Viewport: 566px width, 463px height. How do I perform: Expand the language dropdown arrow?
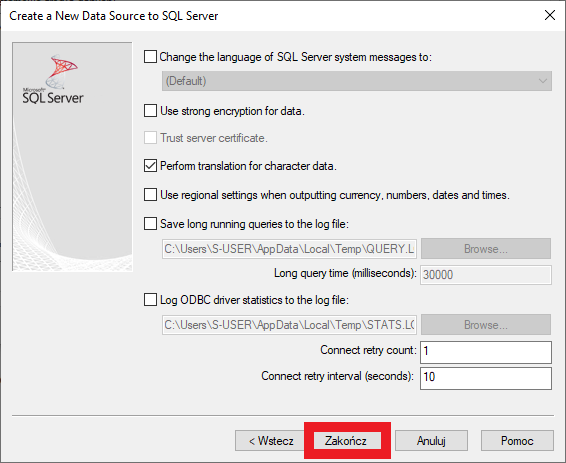tap(543, 81)
